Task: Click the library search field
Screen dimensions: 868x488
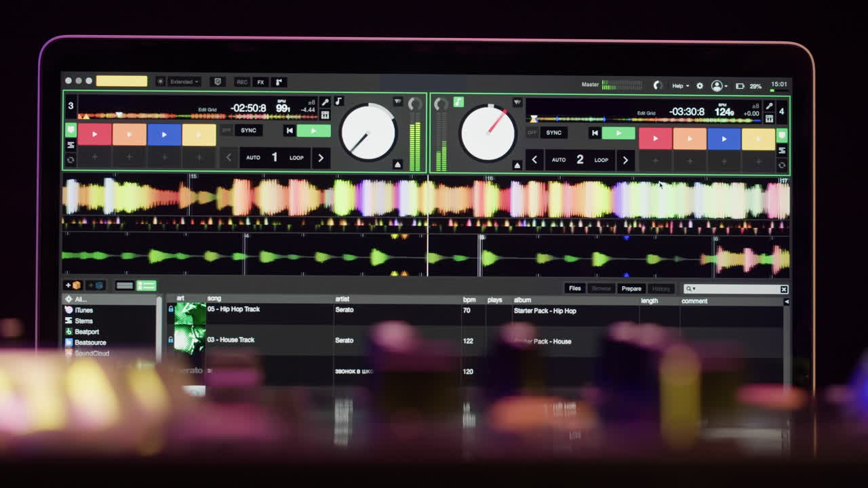Action: pos(736,290)
